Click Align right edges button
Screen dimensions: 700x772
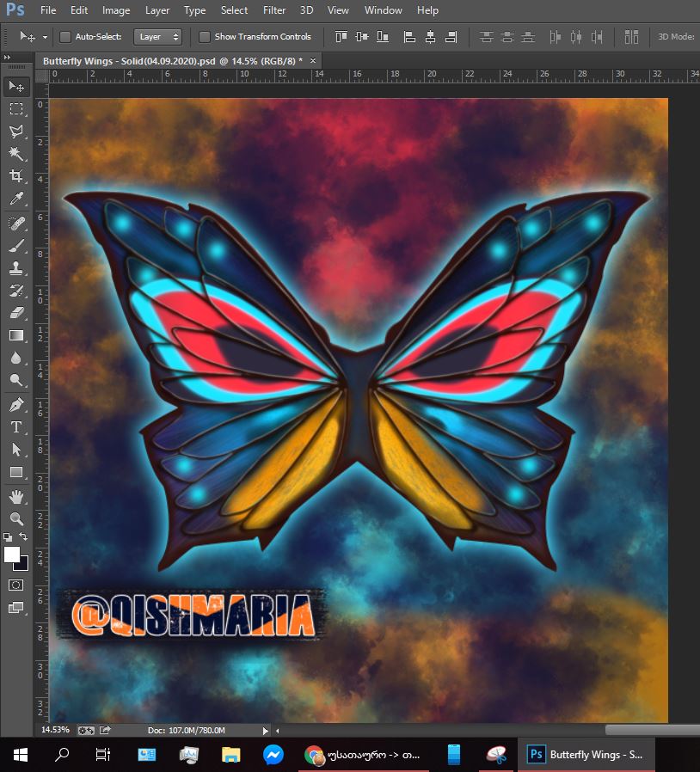tap(451, 37)
